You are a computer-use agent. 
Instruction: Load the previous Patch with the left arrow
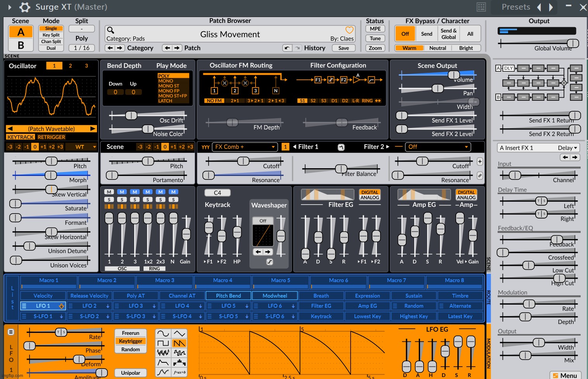click(x=168, y=48)
